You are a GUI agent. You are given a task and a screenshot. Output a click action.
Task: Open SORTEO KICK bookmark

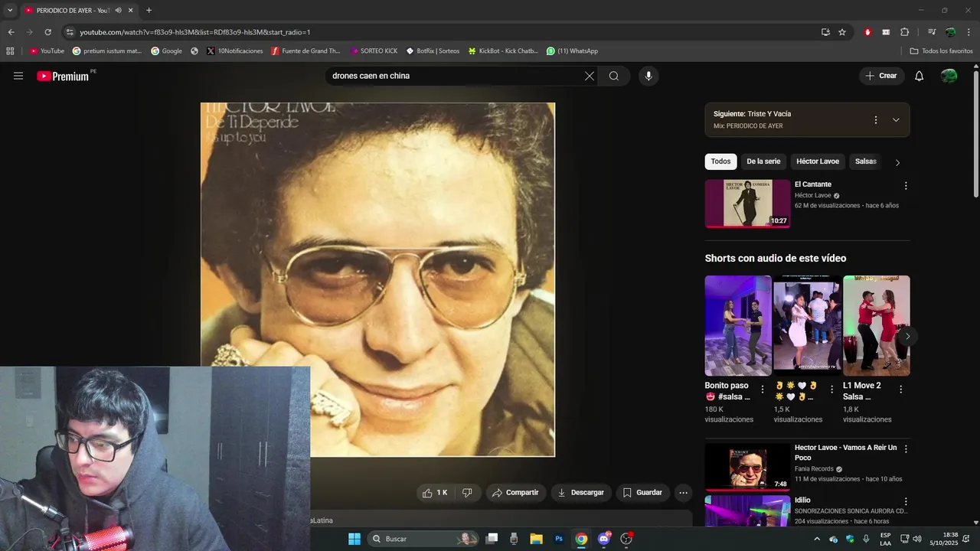374,51
